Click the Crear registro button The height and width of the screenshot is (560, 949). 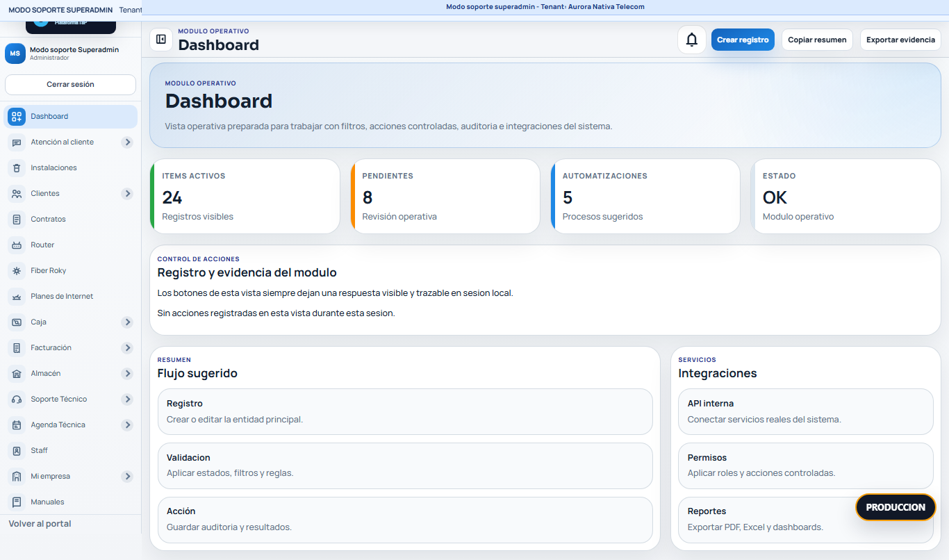pos(743,40)
